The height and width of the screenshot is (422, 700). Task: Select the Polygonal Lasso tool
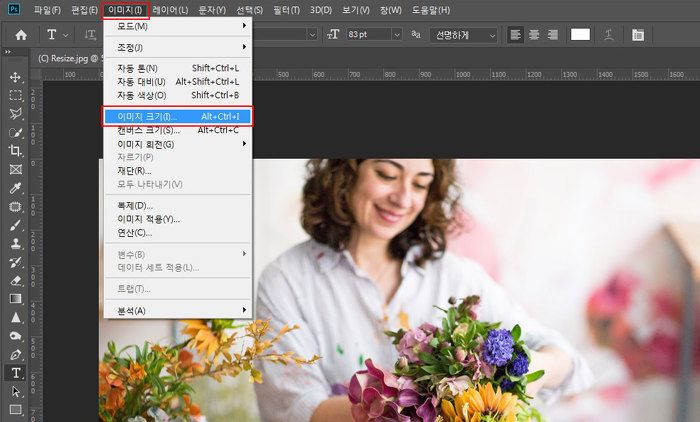(x=16, y=114)
